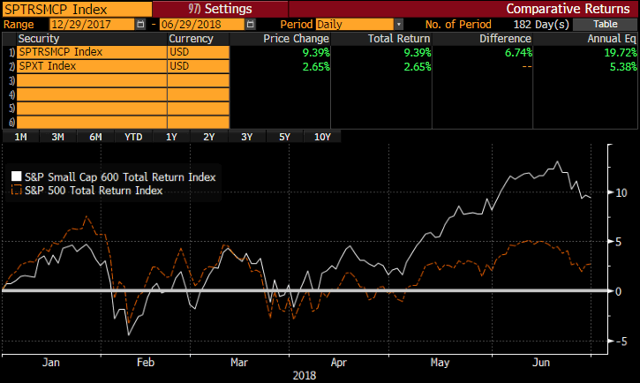Choose the 10Y range tab
This screenshot has height=383, width=640.
coord(322,137)
